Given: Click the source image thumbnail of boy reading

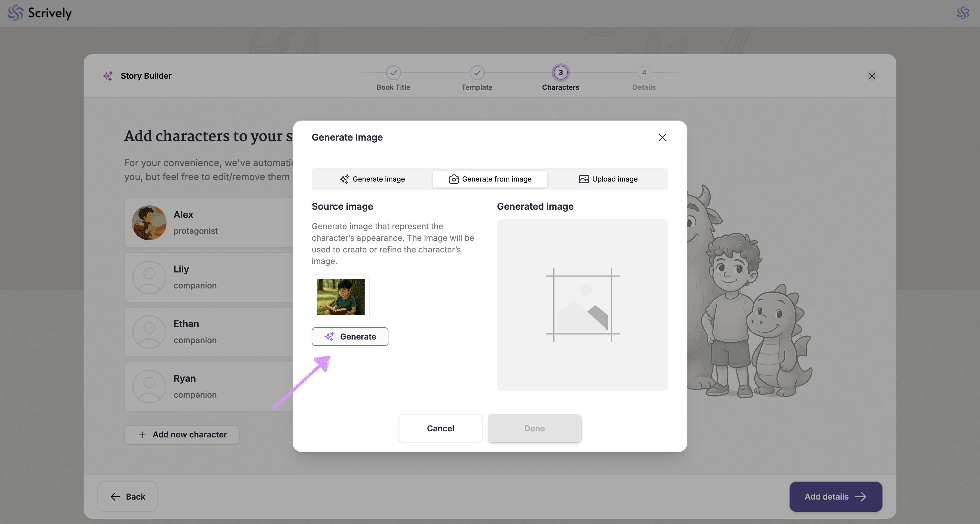Looking at the screenshot, I should click(x=341, y=297).
